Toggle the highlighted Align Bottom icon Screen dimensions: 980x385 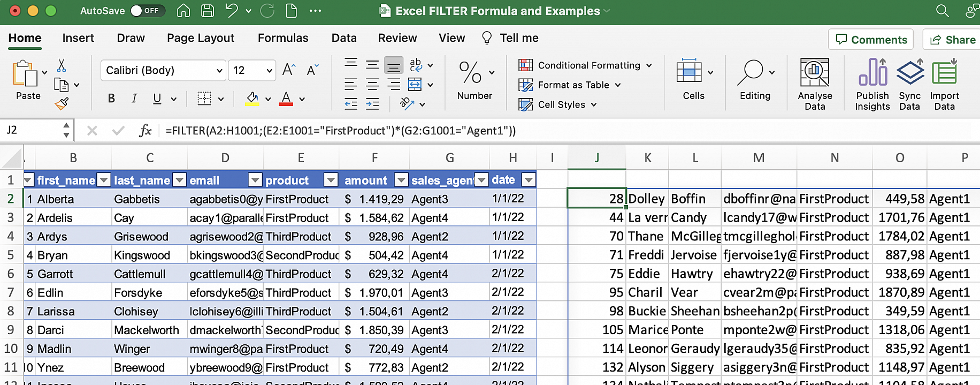(394, 65)
